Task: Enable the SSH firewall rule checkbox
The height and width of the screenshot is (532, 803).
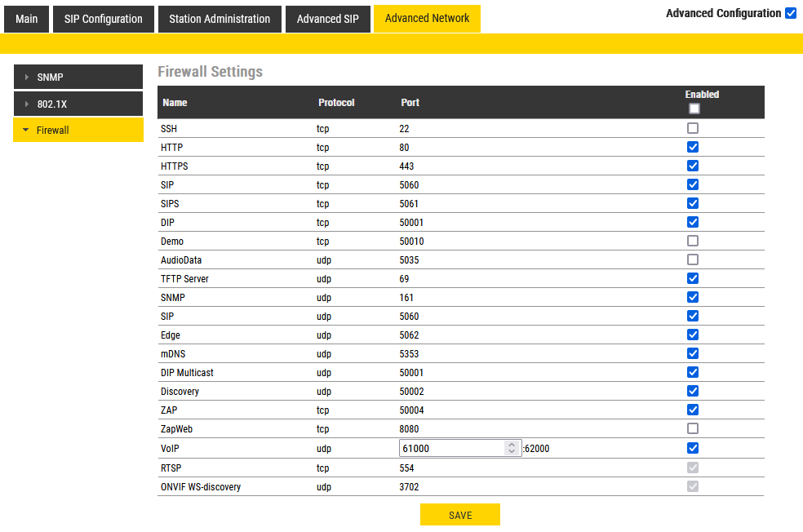Action: pyautogui.click(x=693, y=128)
